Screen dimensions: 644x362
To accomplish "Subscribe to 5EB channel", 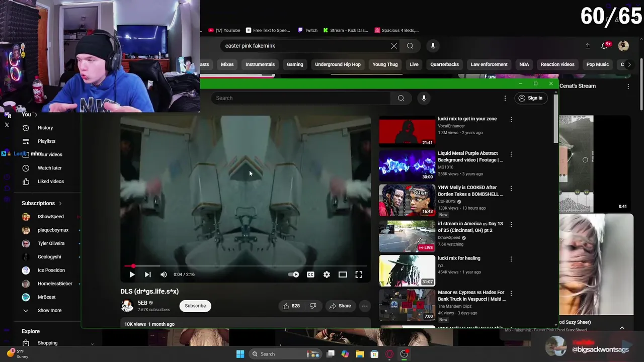I will 195,306.
